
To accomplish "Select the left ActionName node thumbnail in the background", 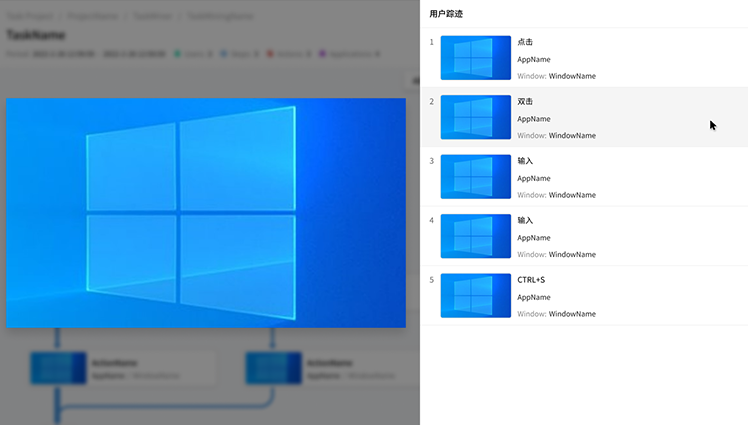I will 58,368.
